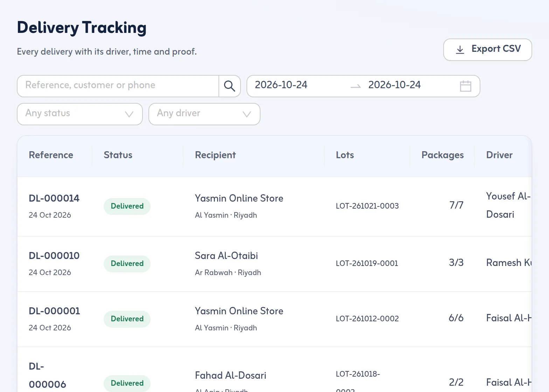
Task: Click the 7/7 packages count
Action: click(x=456, y=205)
